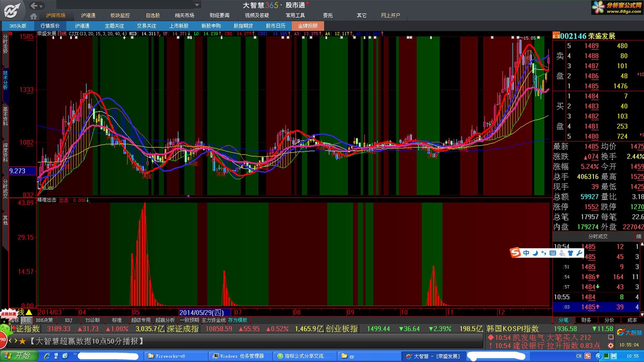Switch to the 365头版 tab

18,26
